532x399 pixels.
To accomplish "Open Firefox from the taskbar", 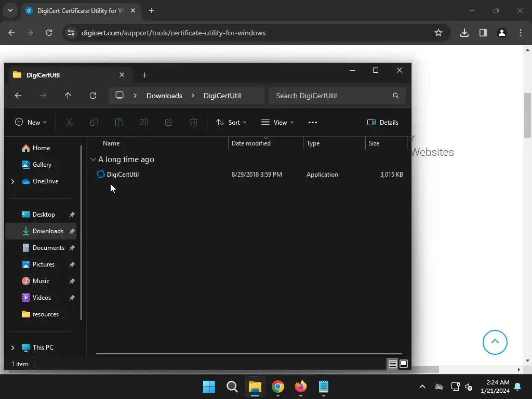I will click(301, 387).
